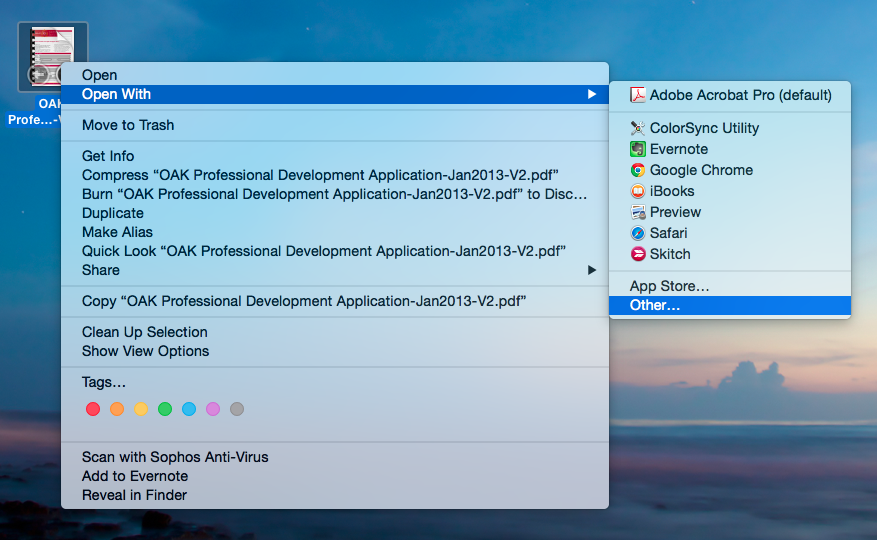The width and height of the screenshot is (877, 540).
Task: Apply the gray tag color
Action: 237,409
